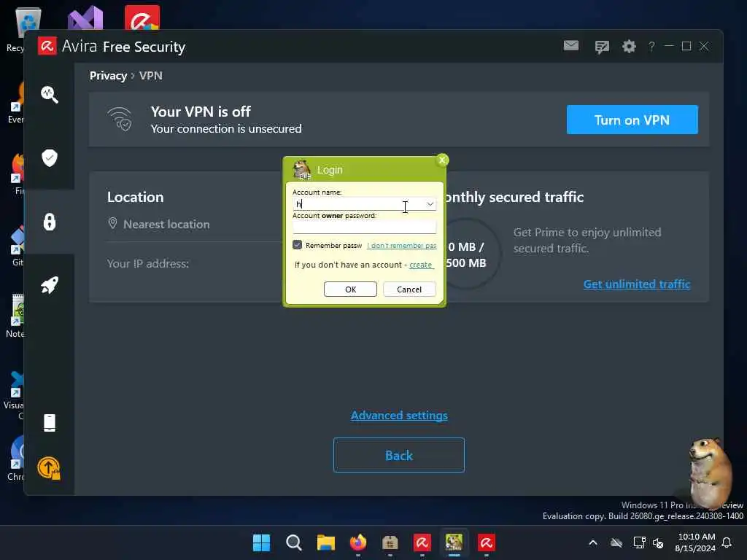This screenshot has width=747, height=560.
Task: Close the Login dialog with green X
Action: [x=442, y=160]
